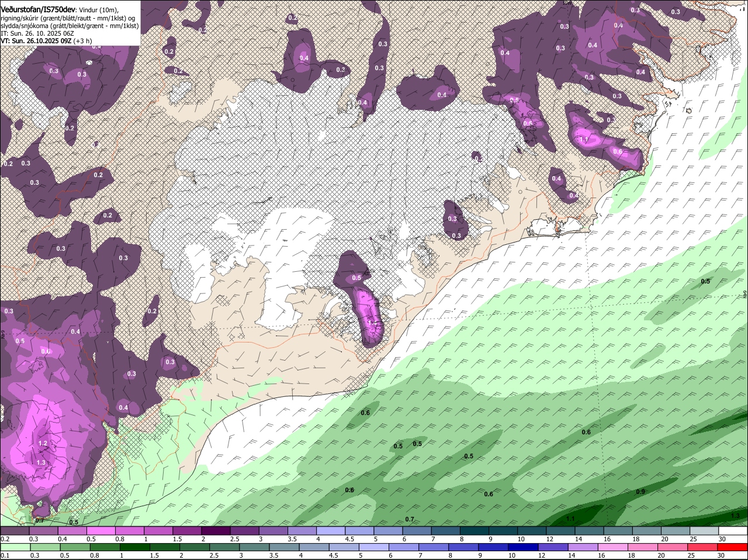Pick the top-row legend swatch labeled 7

pyautogui.click(x=446, y=531)
